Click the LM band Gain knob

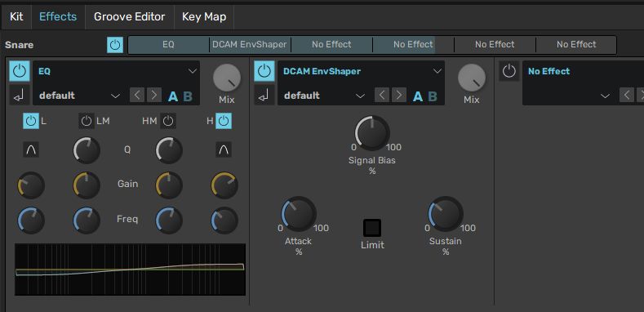click(x=87, y=185)
